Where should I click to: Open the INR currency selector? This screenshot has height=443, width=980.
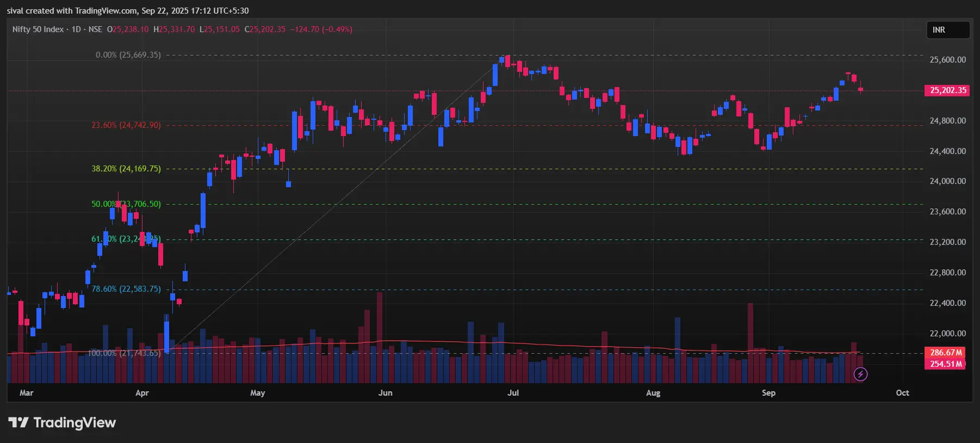point(948,30)
